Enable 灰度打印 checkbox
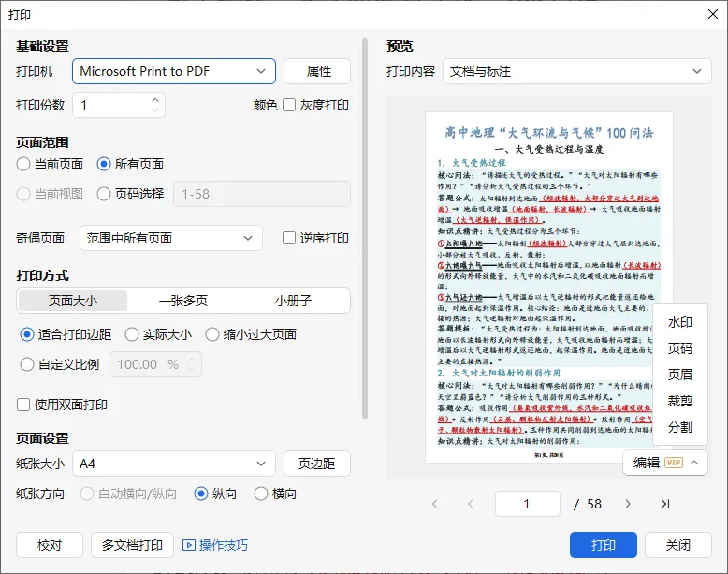The height and width of the screenshot is (574, 728). (x=289, y=105)
